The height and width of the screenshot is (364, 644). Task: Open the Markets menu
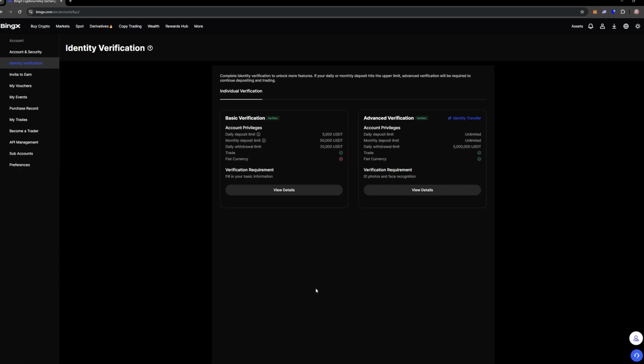(x=62, y=26)
